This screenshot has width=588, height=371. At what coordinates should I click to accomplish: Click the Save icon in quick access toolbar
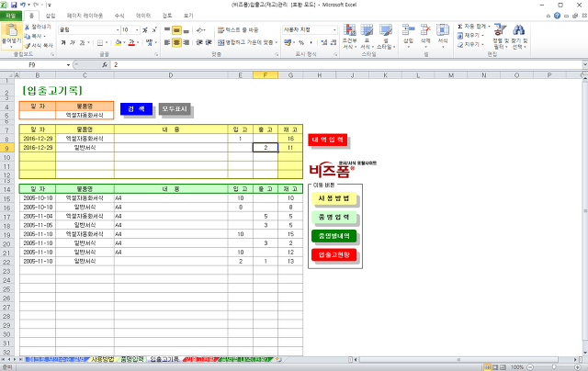point(14,5)
